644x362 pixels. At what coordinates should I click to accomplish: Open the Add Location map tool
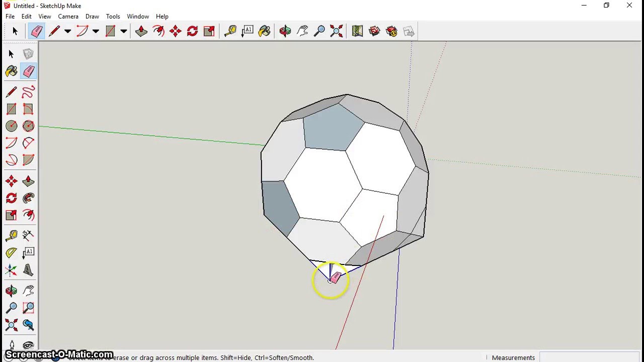(x=357, y=31)
